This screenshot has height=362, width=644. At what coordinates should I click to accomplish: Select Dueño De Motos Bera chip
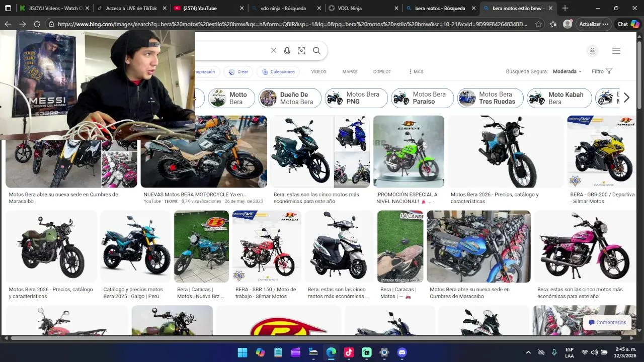(x=290, y=98)
